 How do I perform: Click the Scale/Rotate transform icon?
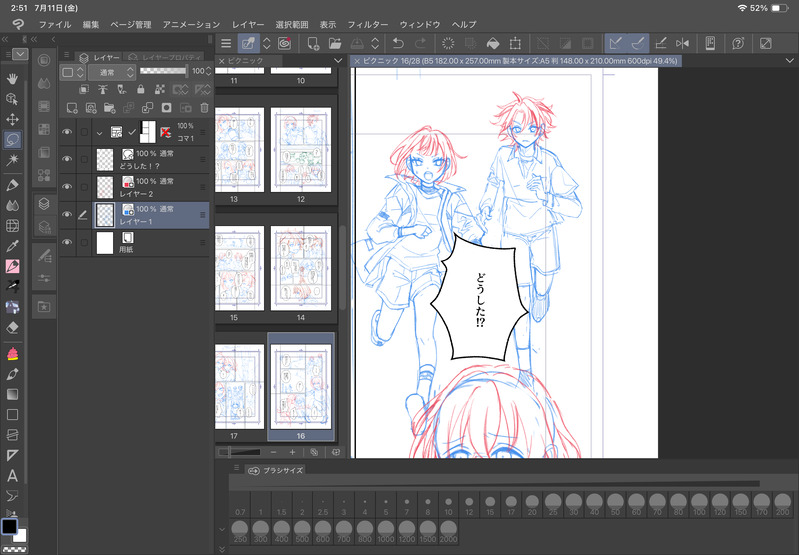click(515, 43)
